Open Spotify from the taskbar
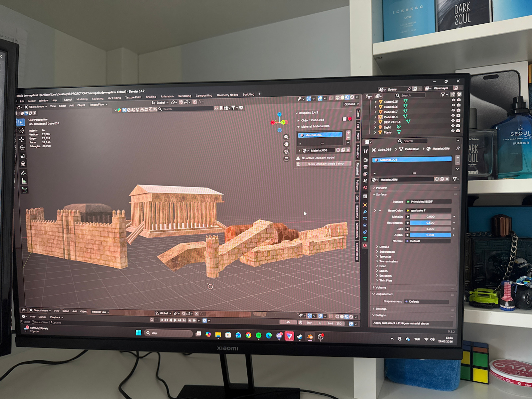Viewport: 532px width, 399px height. (x=258, y=335)
